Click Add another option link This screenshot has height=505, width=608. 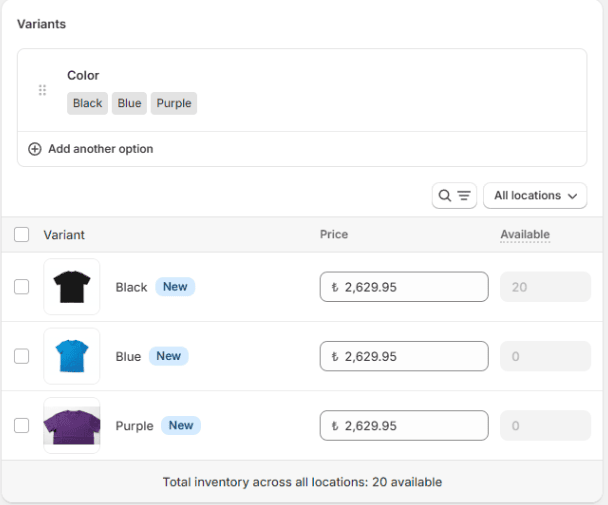coord(100,149)
